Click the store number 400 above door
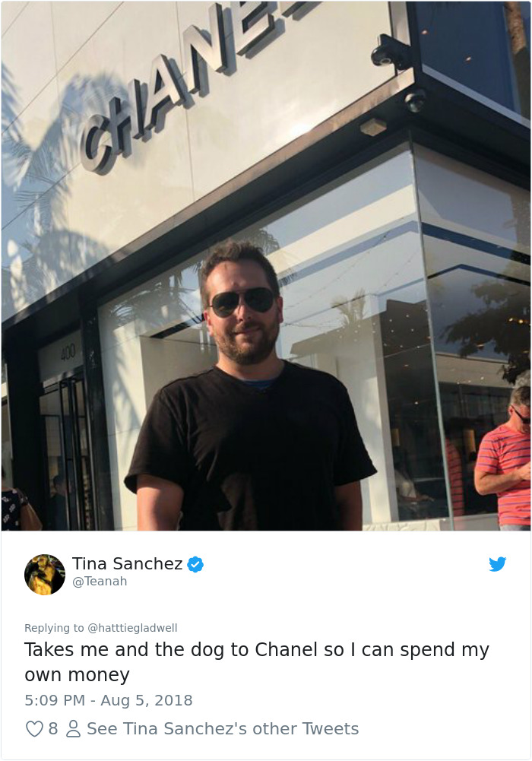Image resolution: width=532 pixels, height=761 pixels. click(68, 353)
